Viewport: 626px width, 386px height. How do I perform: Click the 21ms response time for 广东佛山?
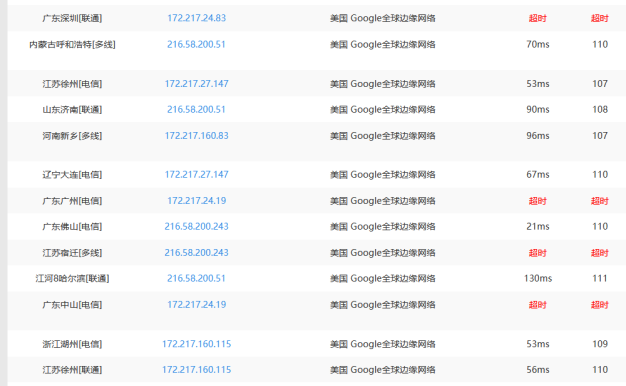pos(538,226)
